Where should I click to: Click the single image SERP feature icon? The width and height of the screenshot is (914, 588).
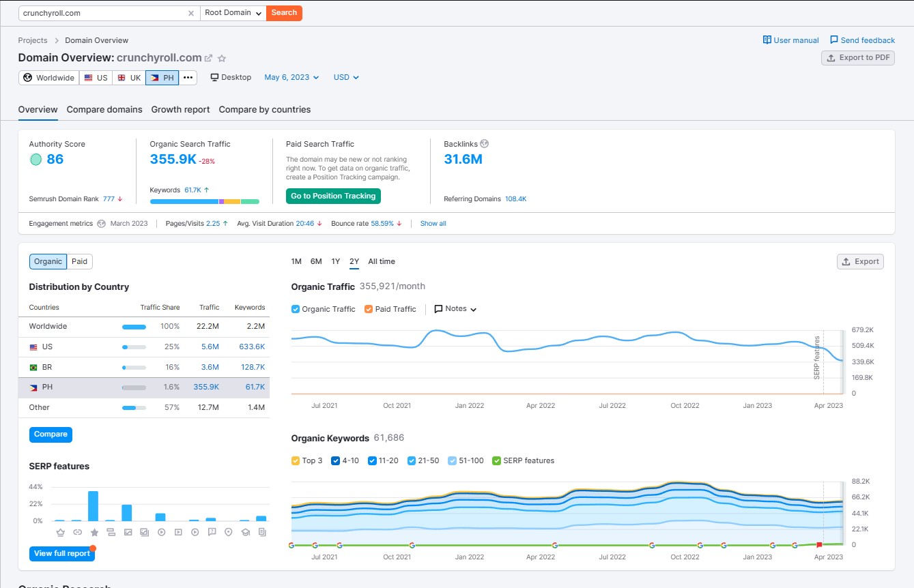(x=128, y=533)
